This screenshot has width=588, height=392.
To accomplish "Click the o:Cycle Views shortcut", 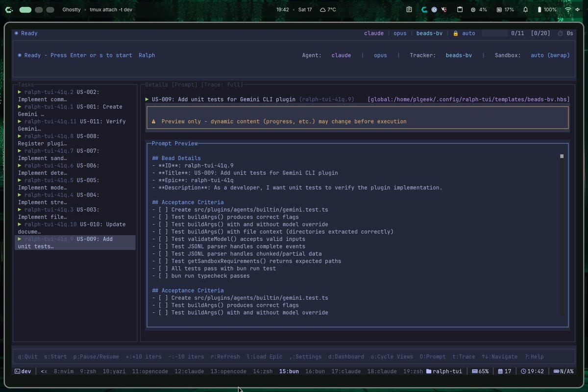I will 392,357.
